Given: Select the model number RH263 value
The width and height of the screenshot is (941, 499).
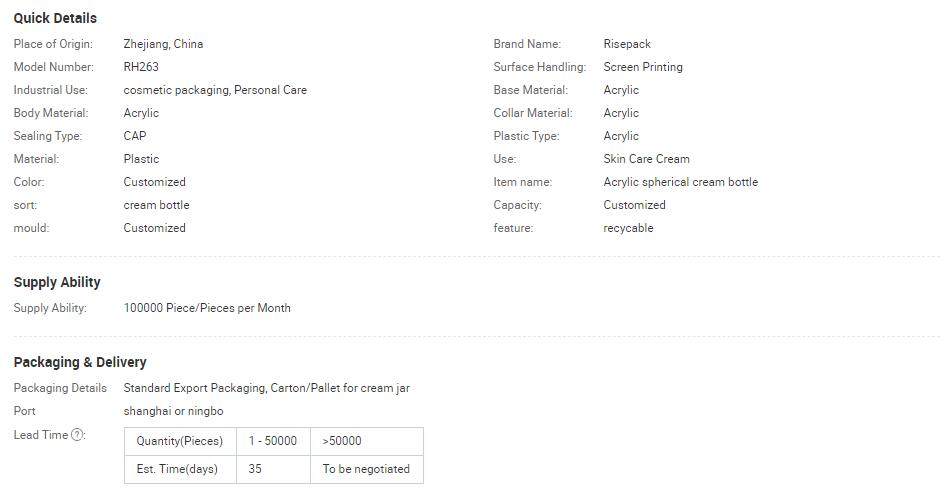Looking at the screenshot, I should click(x=141, y=67).
